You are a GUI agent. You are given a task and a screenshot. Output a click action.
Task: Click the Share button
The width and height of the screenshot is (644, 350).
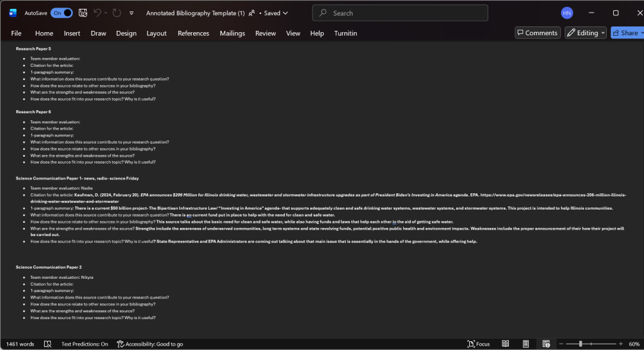click(626, 33)
